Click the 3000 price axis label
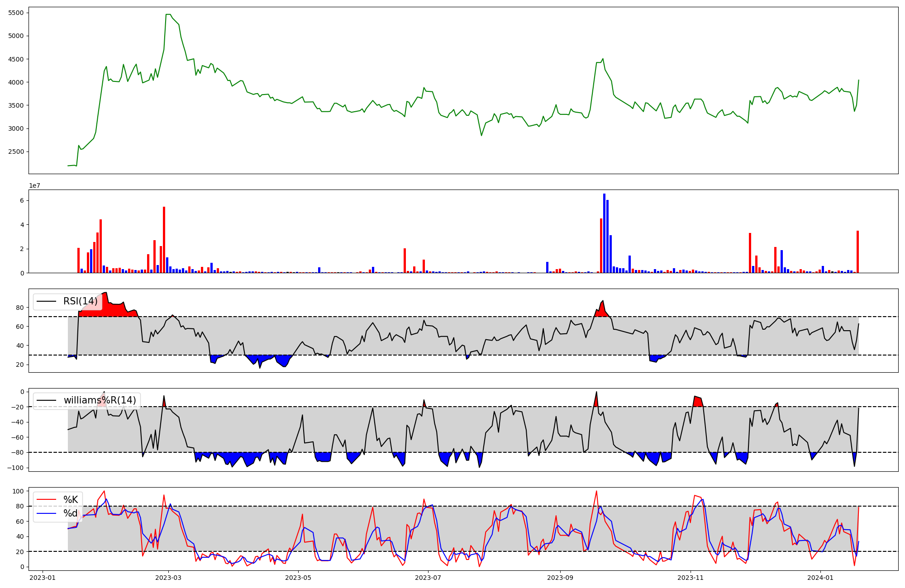 16,128
